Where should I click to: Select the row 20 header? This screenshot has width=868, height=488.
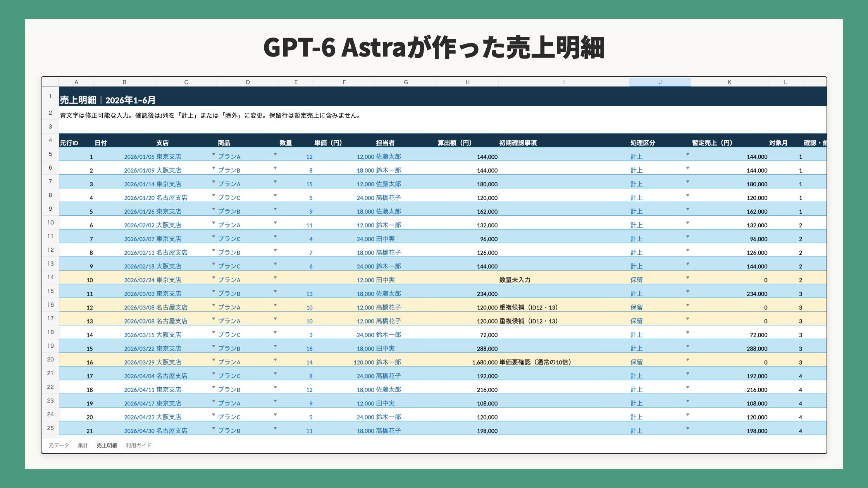[x=50, y=359]
